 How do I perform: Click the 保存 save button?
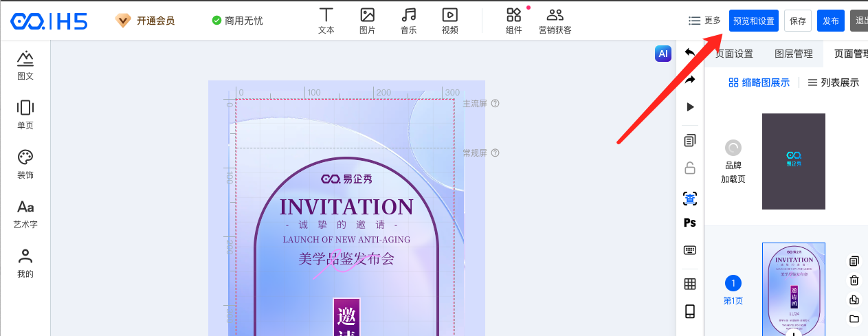pos(798,21)
